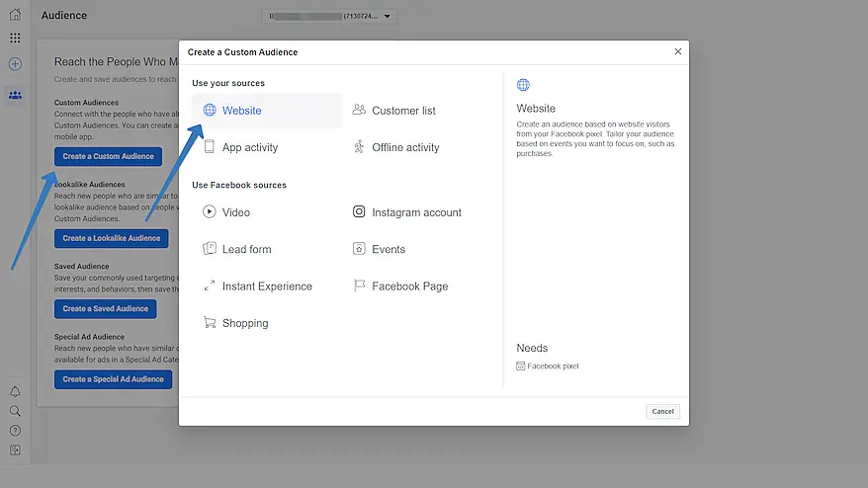Open the all tools grid icon
The width and height of the screenshot is (868, 488).
15,39
